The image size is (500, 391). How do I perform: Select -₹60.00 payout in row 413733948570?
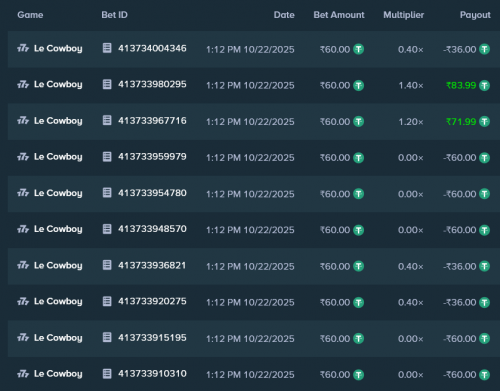click(460, 230)
